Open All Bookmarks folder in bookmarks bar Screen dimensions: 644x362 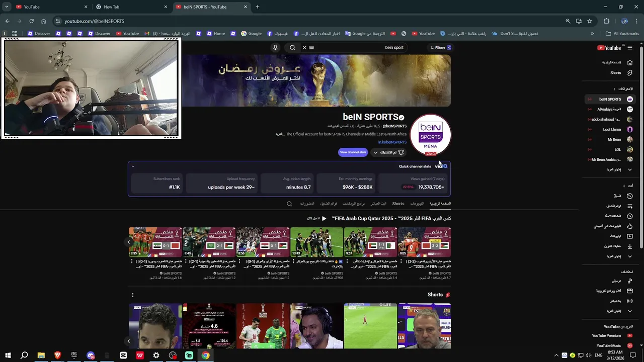coord(622,34)
